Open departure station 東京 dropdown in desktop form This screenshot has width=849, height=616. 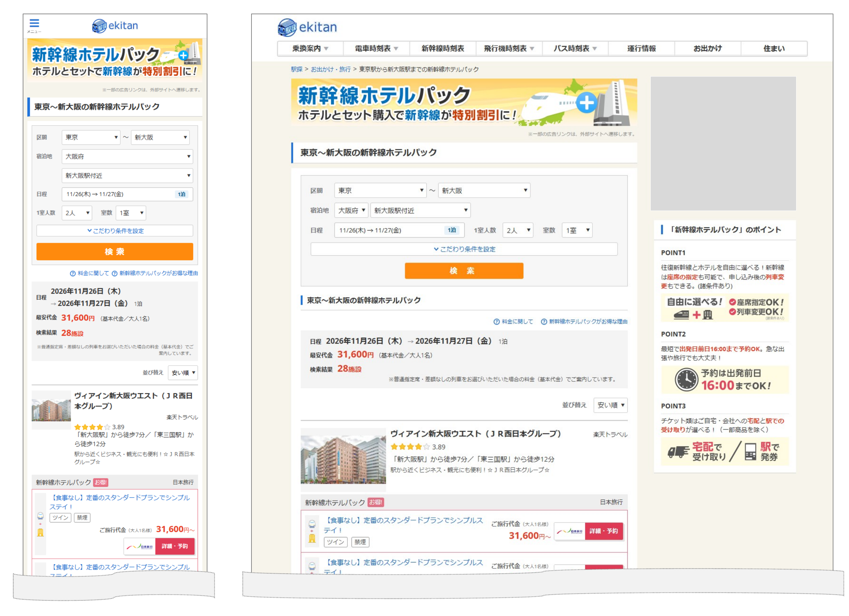pyautogui.click(x=380, y=190)
